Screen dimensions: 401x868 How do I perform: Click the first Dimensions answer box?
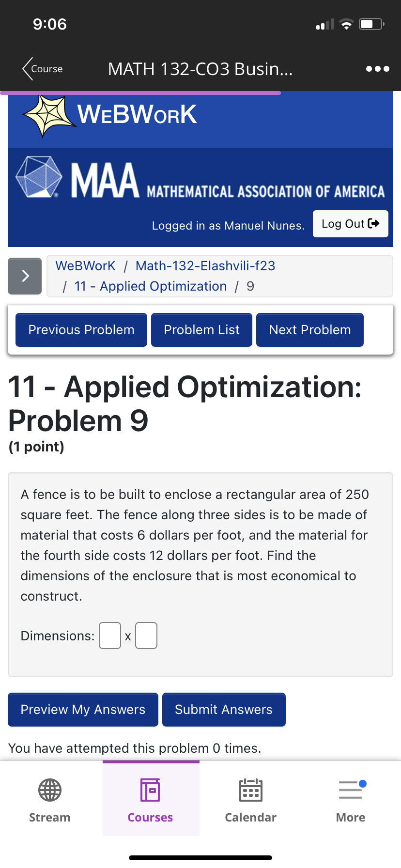[109, 635]
